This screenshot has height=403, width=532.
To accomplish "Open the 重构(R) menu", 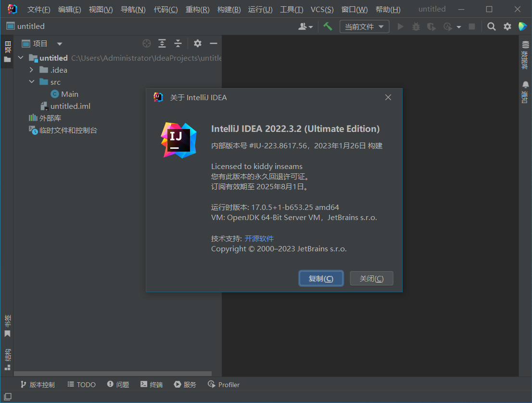I will (x=198, y=10).
